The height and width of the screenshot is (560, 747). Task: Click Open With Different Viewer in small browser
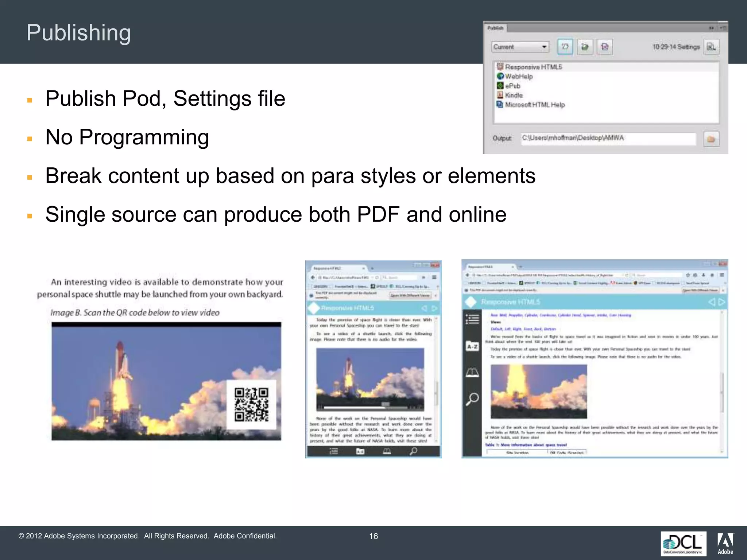410,295
